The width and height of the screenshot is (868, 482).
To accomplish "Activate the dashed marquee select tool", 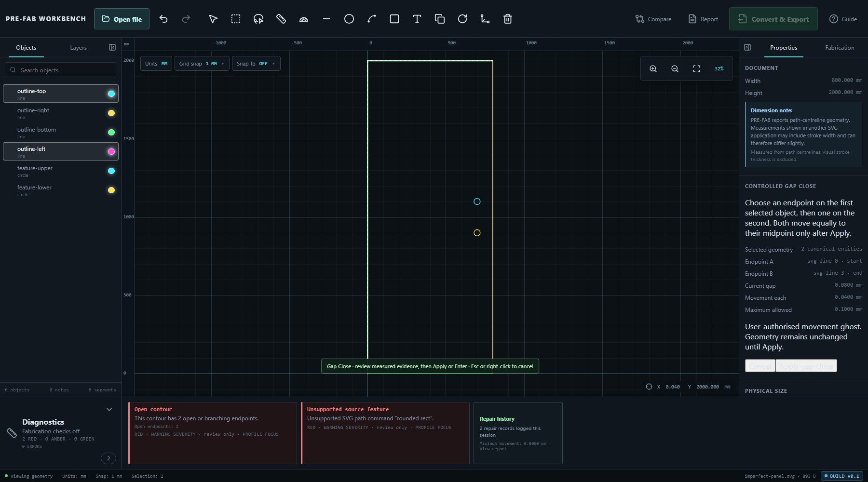I will coord(236,19).
